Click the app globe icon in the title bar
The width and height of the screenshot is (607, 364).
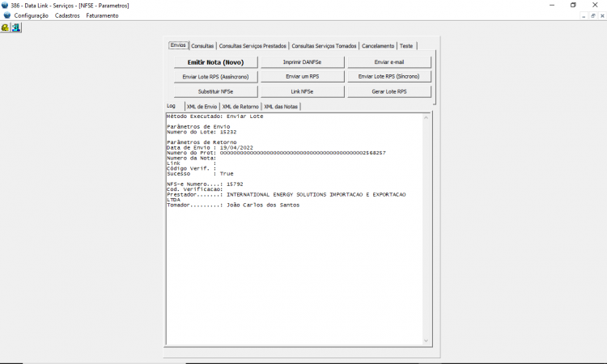5,6
